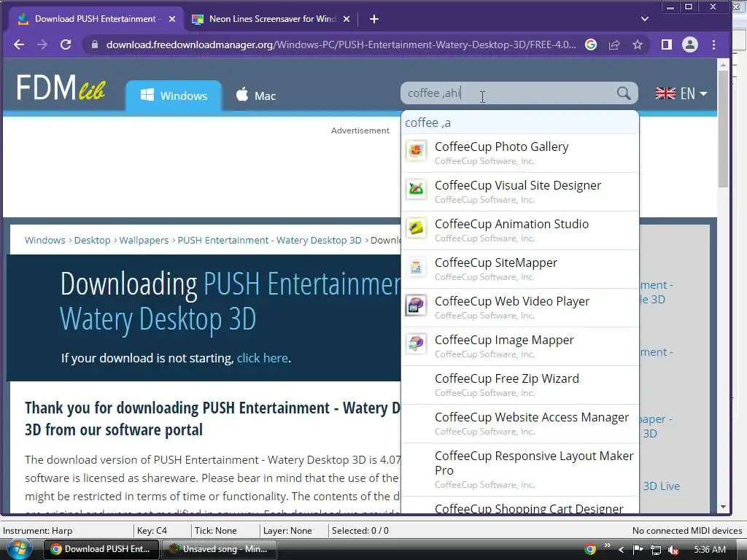This screenshot has height=560, width=747.
Task: Click the CoffeeCup Image Mapper icon
Action: click(x=416, y=344)
